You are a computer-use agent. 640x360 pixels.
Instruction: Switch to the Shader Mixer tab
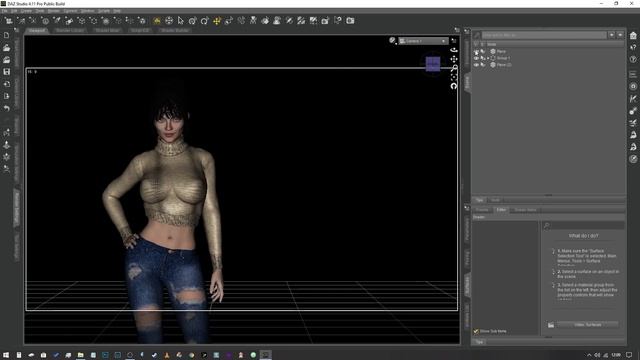pos(107,31)
